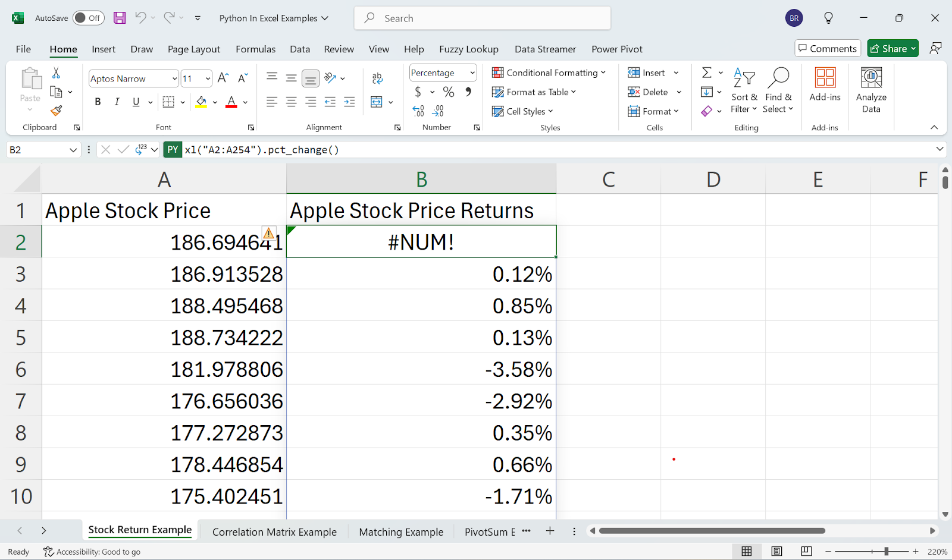Switch to Normal view in status bar
Screen dimensions: 952x560
click(746, 551)
